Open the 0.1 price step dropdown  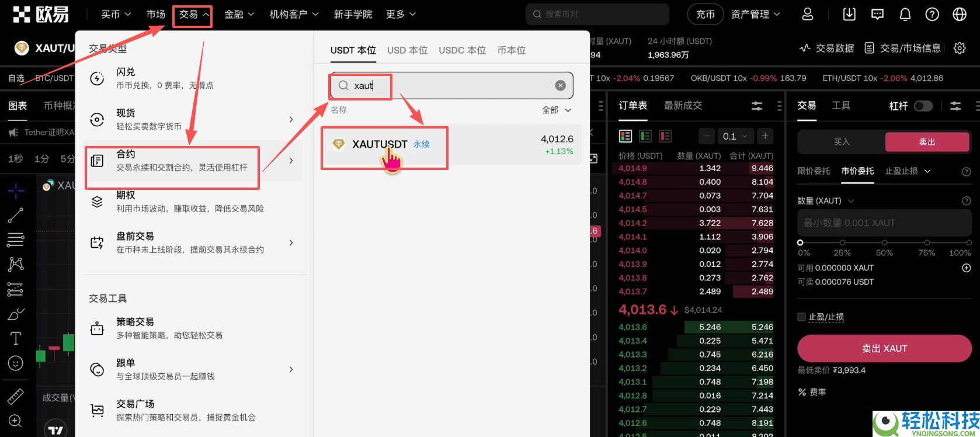[x=735, y=136]
